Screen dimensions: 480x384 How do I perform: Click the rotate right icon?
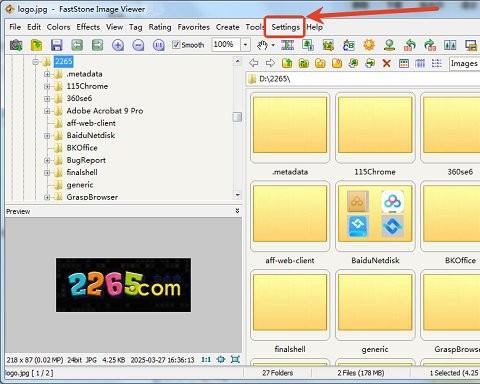(x=430, y=45)
